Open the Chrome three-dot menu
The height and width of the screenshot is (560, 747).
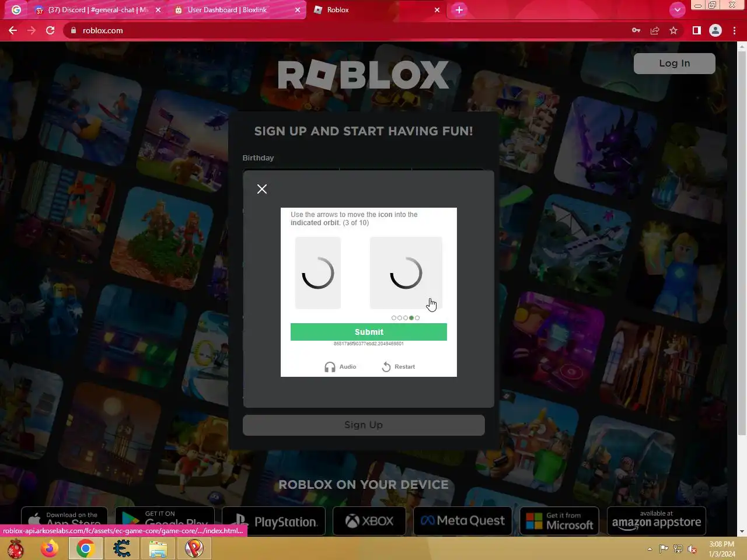point(734,30)
